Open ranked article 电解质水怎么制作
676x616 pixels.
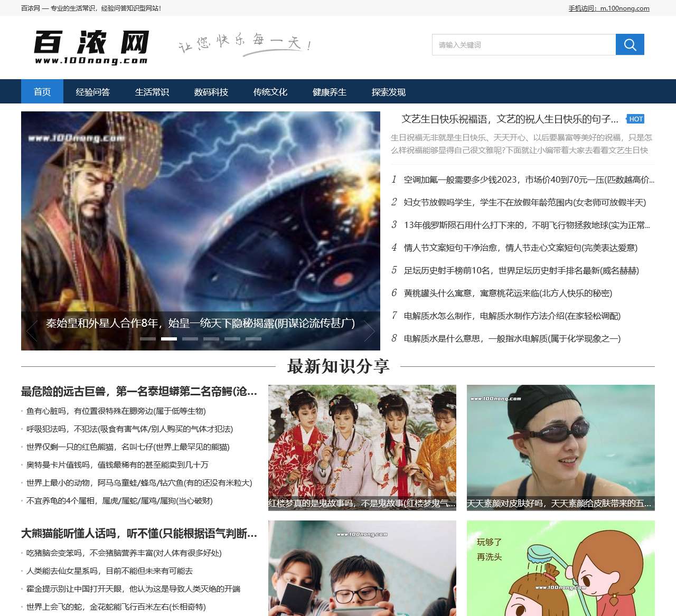pos(512,316)
